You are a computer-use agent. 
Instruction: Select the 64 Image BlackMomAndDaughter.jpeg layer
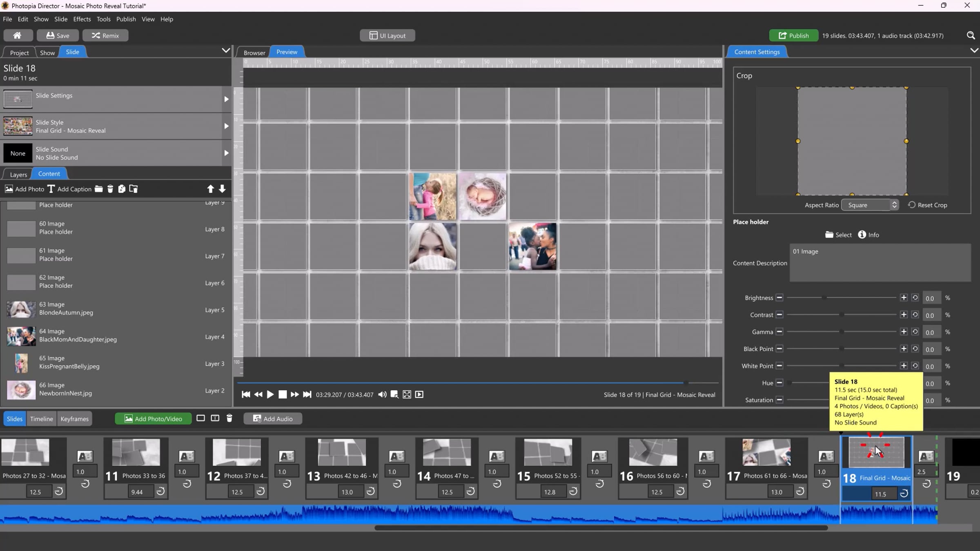pyautogui.click(x=116, y=336)
